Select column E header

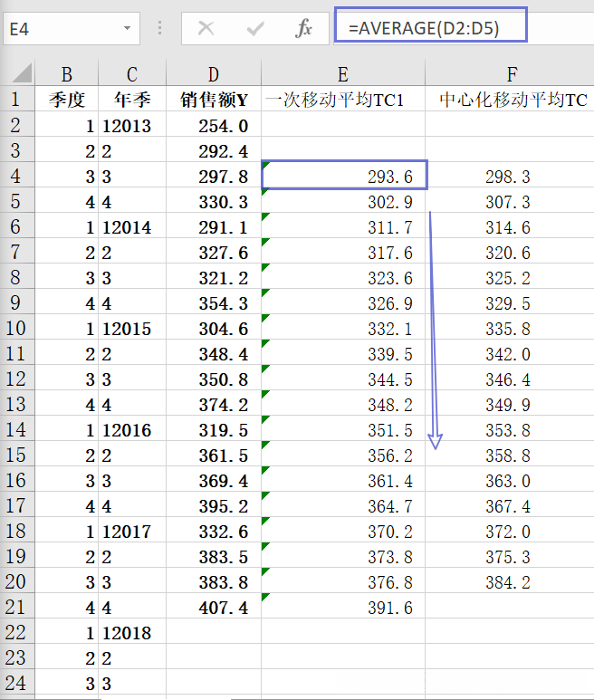click(343, 73)
